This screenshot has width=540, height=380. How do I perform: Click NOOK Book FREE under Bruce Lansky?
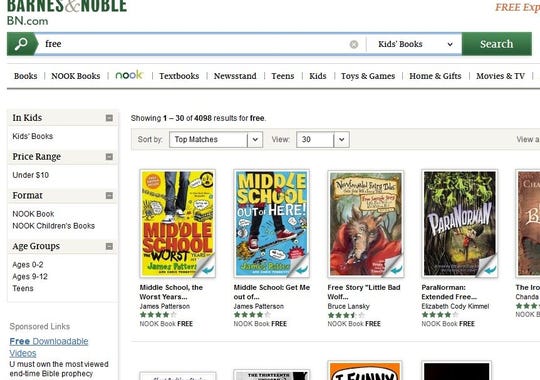tap(354, 324)
